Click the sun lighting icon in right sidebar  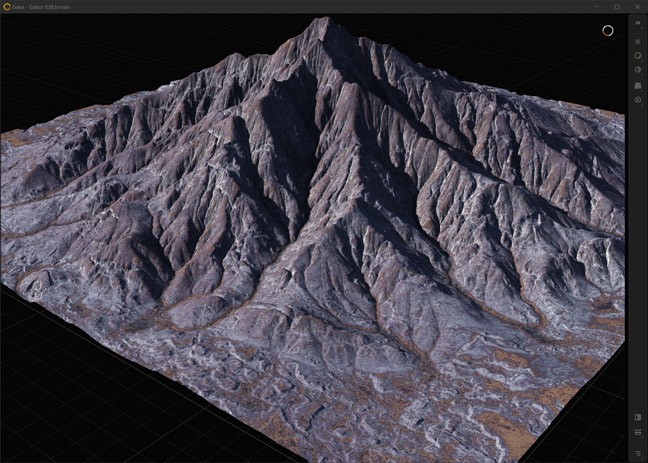pyautogui.click(x=638, y=41)
